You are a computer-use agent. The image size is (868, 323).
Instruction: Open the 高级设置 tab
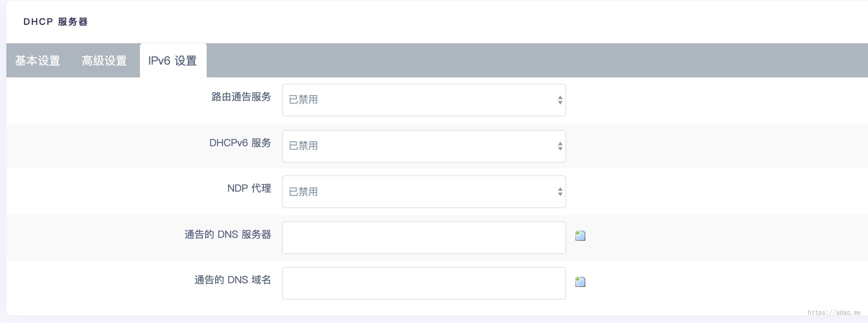(104, 61)
